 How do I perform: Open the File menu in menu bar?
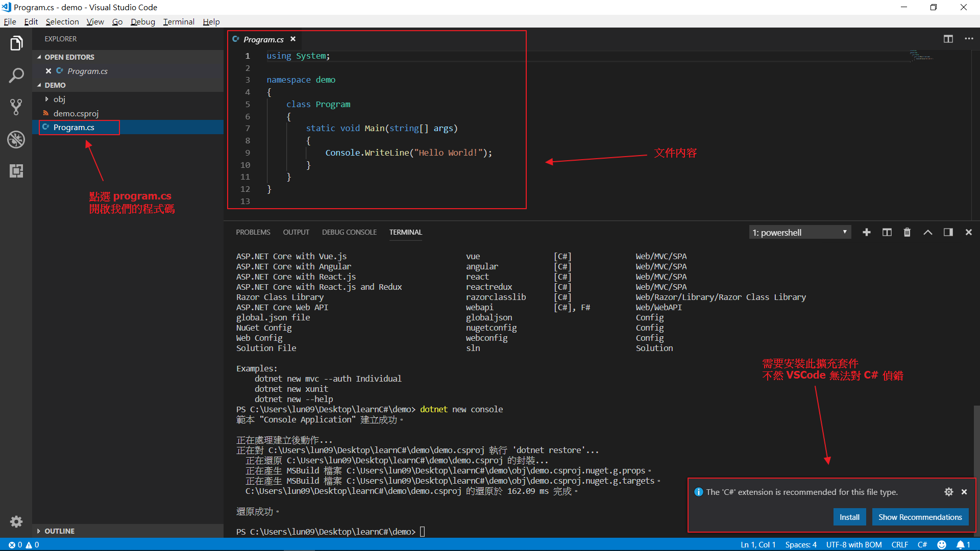[x=10, y=21]
